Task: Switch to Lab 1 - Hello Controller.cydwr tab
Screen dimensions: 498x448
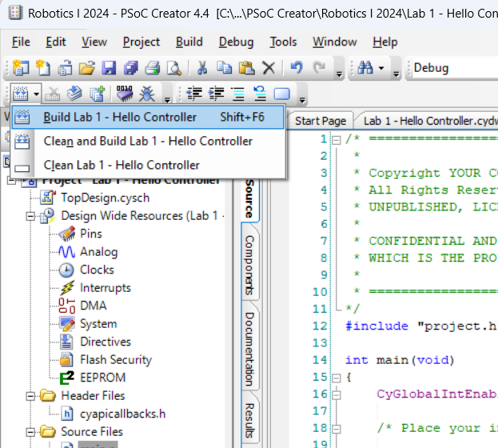Action: pos(427,121)
